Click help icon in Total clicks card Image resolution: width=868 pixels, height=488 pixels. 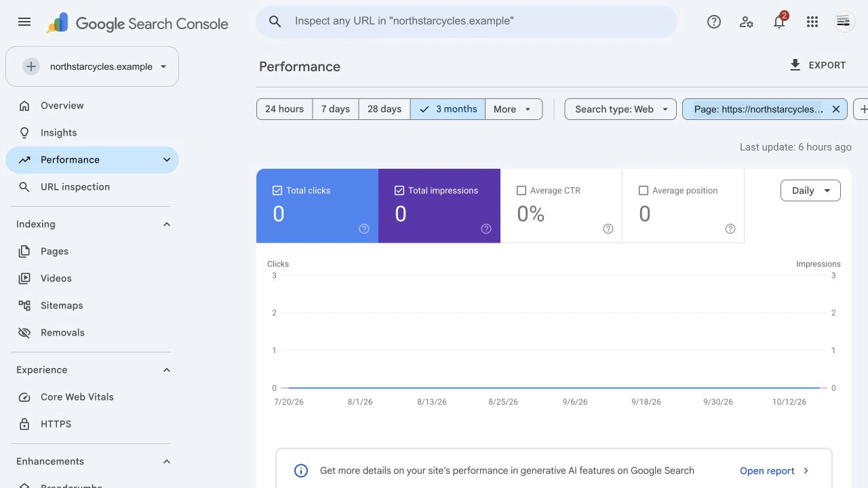[x=364, y=229]
